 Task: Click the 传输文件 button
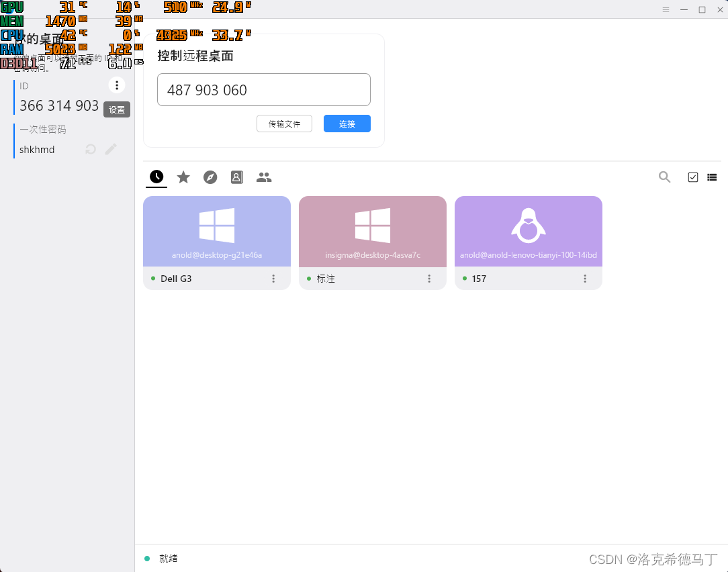284,124
